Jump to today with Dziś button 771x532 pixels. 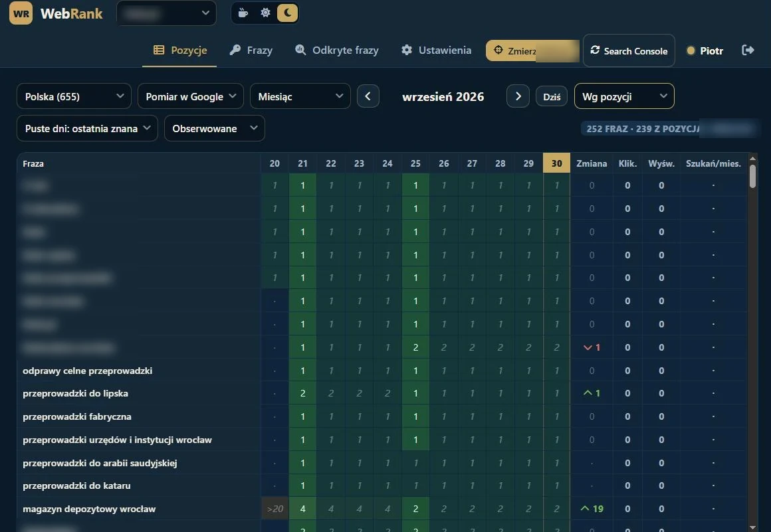point(552,97)
